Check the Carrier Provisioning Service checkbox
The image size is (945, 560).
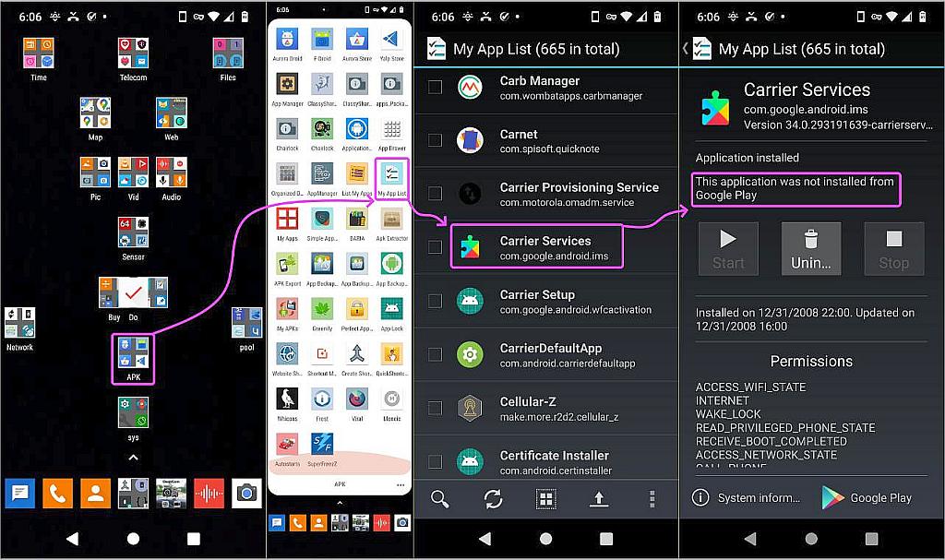(x=435, y=194)
